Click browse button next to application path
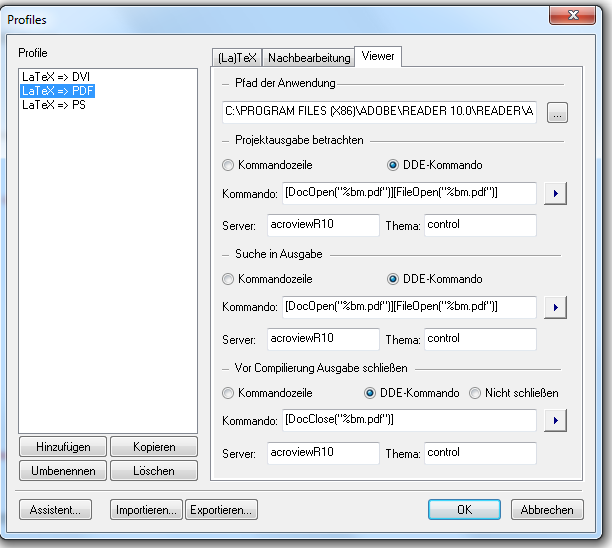The width and height of the screenshot is (612, 548). (x=557, y=113)
